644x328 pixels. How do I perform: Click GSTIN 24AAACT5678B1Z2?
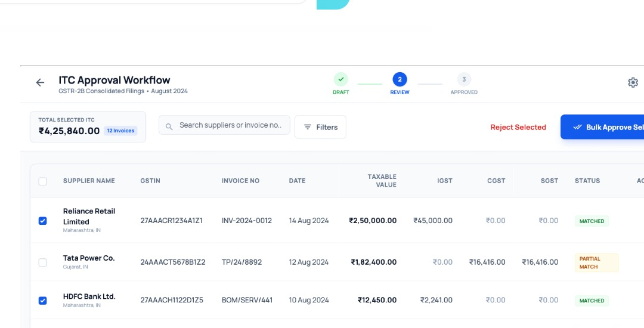click(x=173, y=262)
